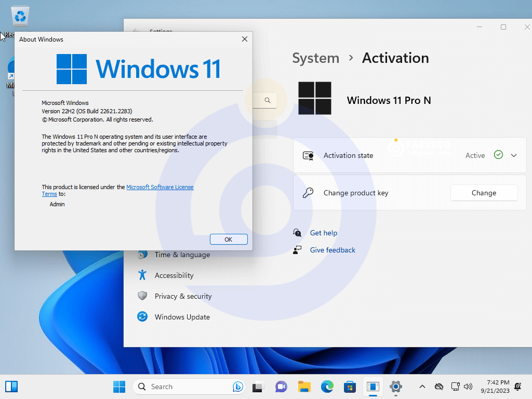Open the Widgets button on the taskbar
This screenshot has height=399, width=532.
coord(11,387)
